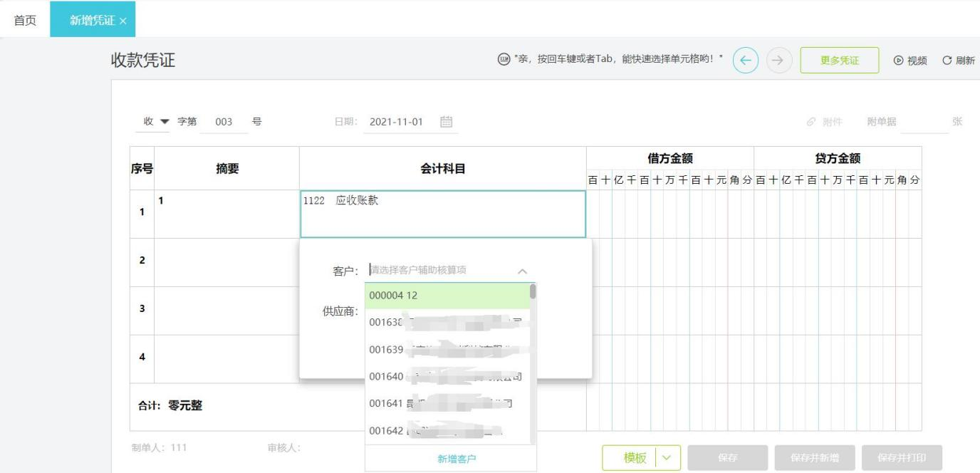Select the customer entry numbered 001641
The height and width of the screenshot is (473, 980).
(447, 404)
